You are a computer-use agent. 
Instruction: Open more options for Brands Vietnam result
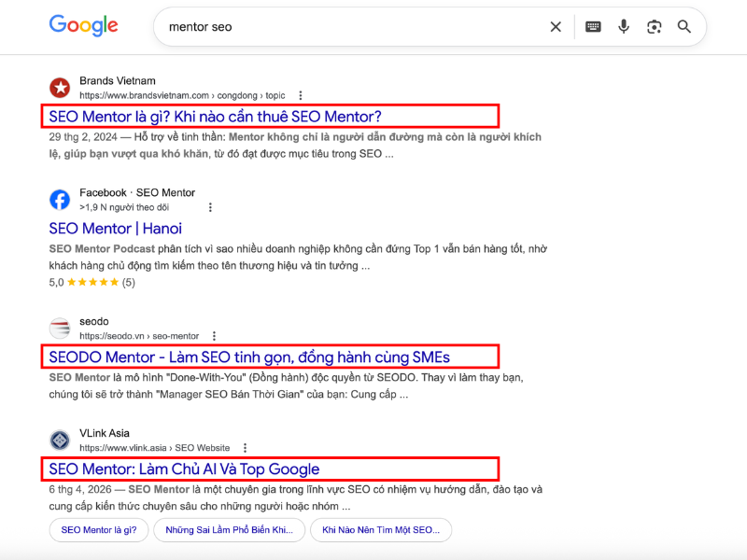pos(300,95)
